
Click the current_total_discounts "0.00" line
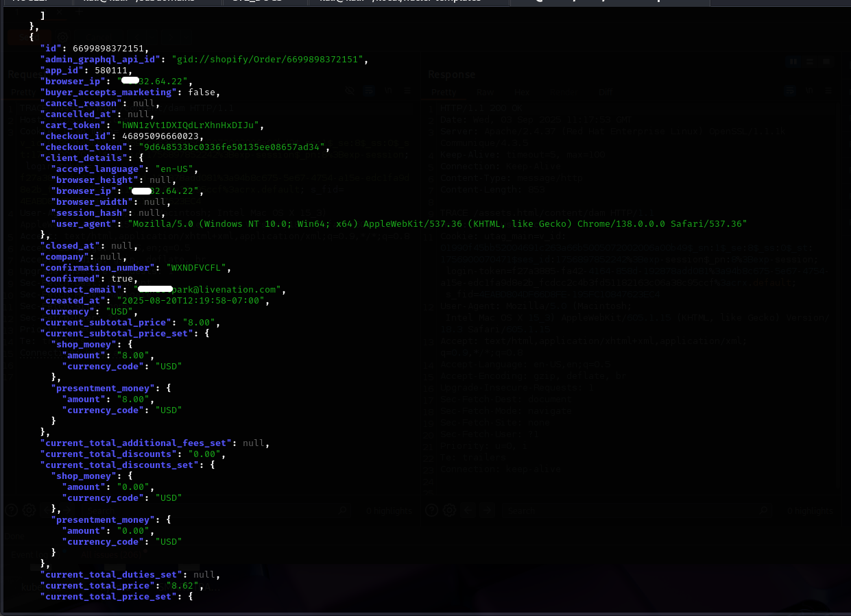tap(132, 454)
